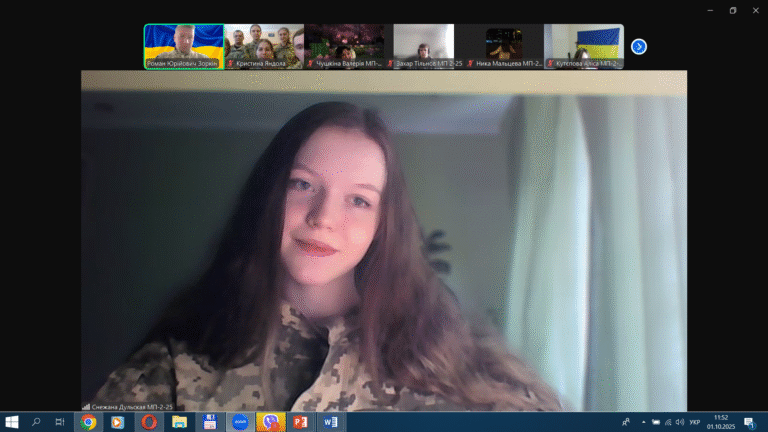Open Microsoft Word from the taskbar
The width and height of the screenshot is (768, 432).
coord(330,422)
